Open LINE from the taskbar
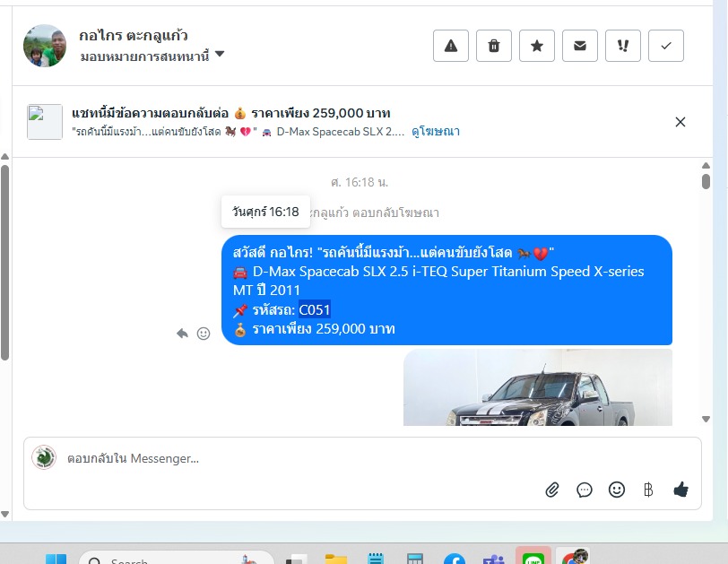Image resolution: width=728 pixels, height=564 pixels. click(533, 557)
